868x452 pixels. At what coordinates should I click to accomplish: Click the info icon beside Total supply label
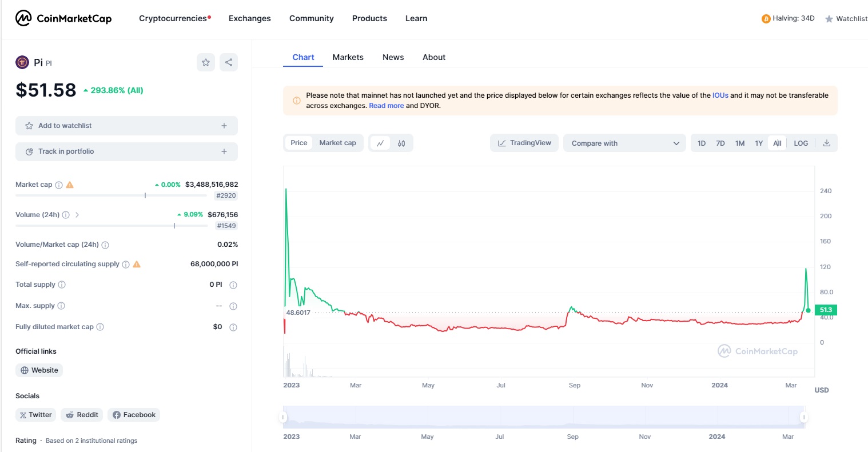(62, 285)
